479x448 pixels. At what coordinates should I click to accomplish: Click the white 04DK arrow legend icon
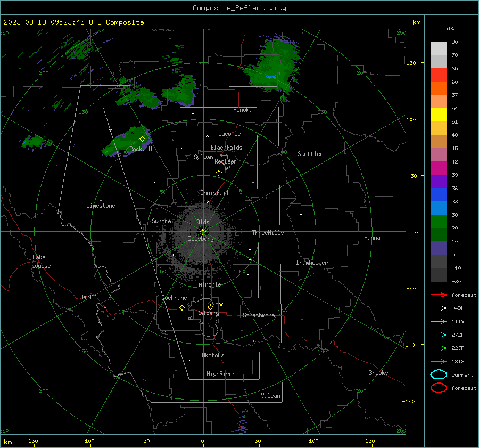[439, 308]
